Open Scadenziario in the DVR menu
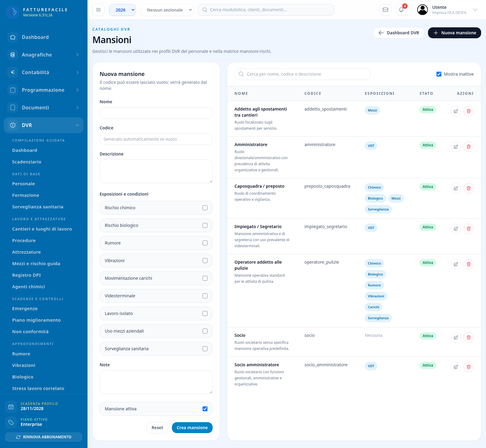This screenshot has width=486, height=448. (27, 162)
